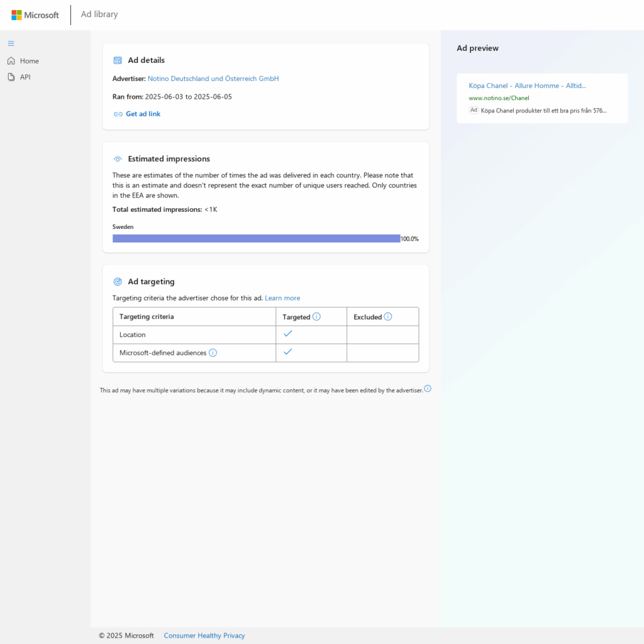Click the Targeted column header
Screen dimensions: 644x644
point(296,317)
